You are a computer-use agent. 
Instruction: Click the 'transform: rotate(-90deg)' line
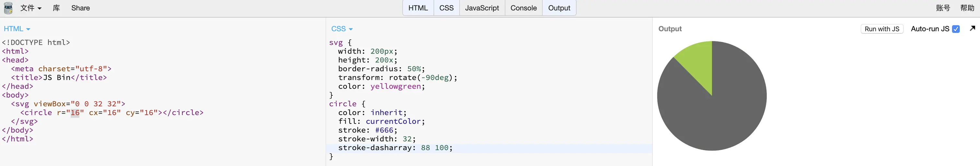pos(398,78)
